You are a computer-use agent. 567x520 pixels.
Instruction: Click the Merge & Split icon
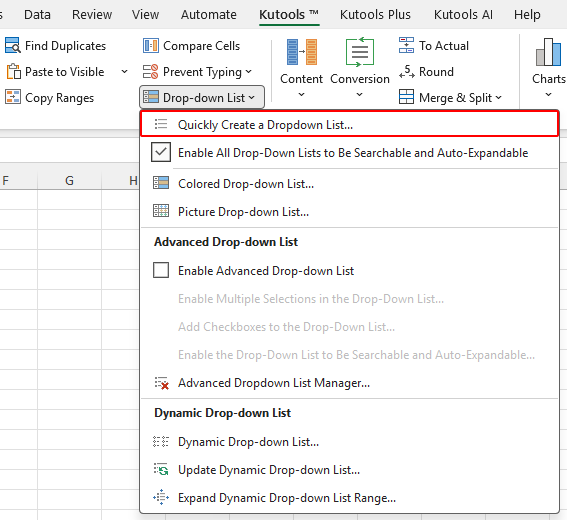click(x=406, y=97)
